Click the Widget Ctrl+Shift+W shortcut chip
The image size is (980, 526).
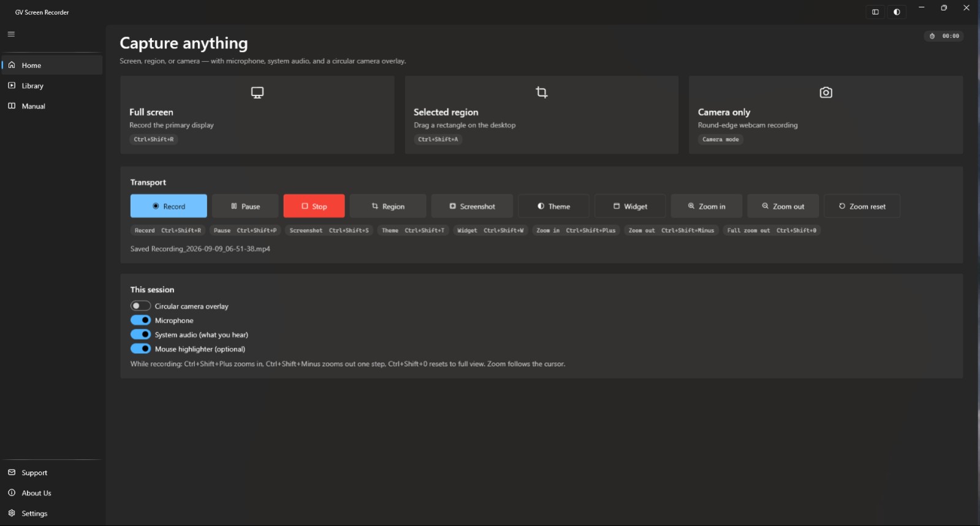490,230
